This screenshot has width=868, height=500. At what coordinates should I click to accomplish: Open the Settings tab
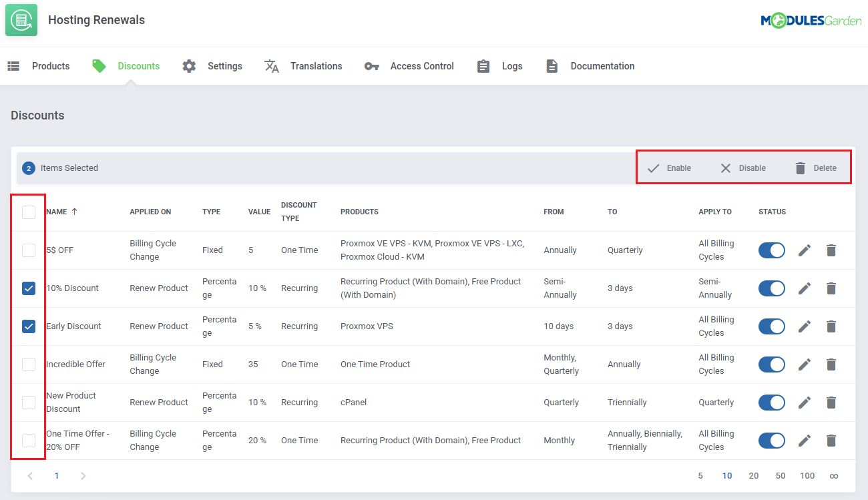[212, 66]
